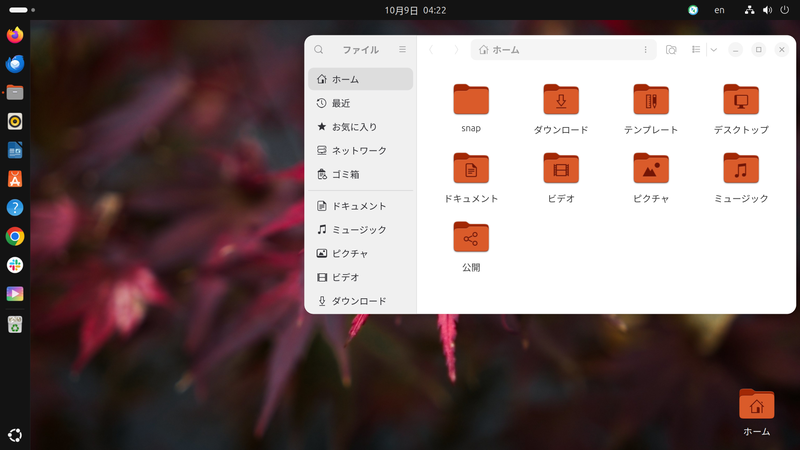Launch Rhythmbox from the dock
This screenshot has height=450, width=800.
15,121
